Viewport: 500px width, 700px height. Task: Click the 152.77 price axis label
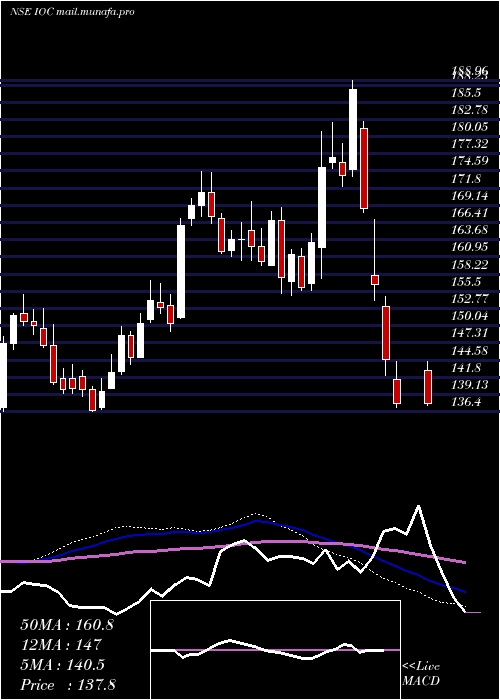click(x=469, y=299)
